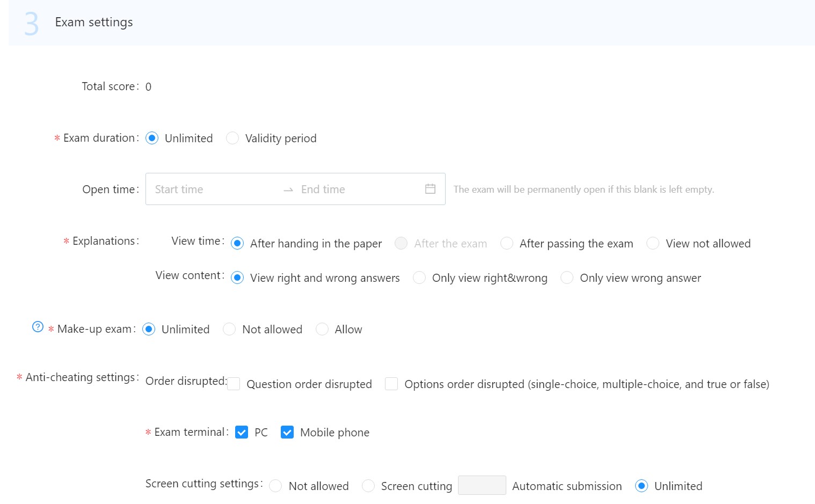Select After the exam view time option
Image resolution: width=815 pixels, height=504 pixels.
tap(401, 243)
